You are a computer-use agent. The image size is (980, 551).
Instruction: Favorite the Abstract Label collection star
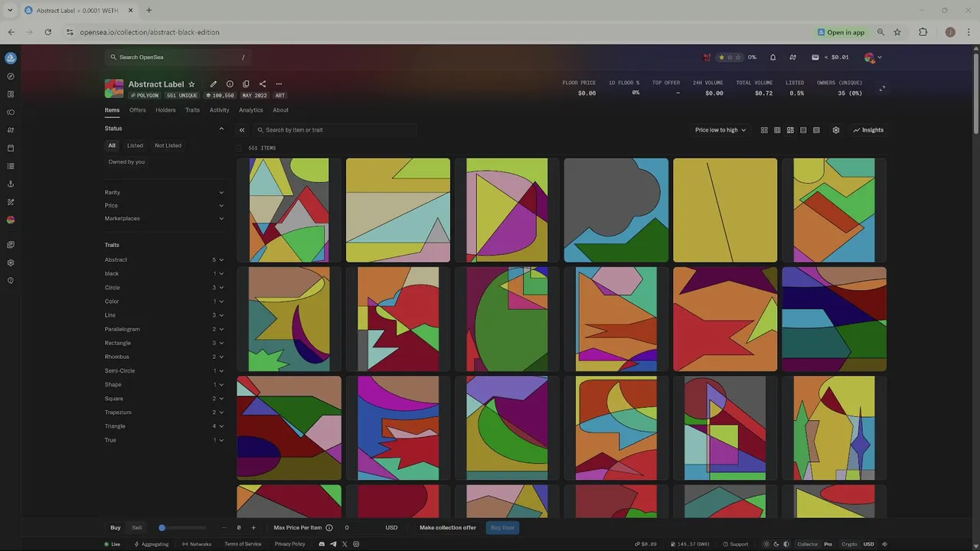click(191, 84)
